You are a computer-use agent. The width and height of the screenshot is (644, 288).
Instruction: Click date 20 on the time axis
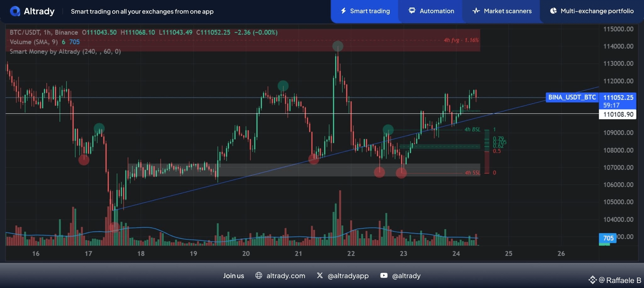246,254
